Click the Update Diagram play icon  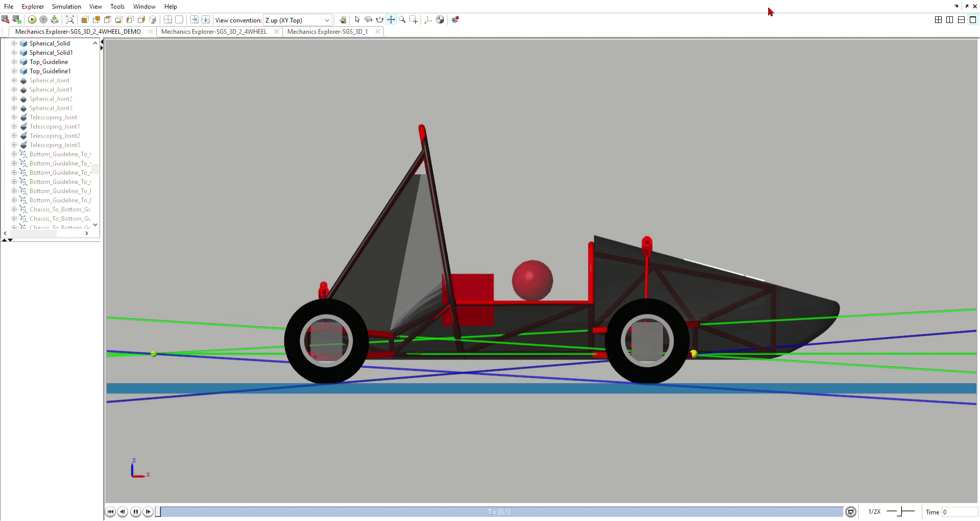[32, 20]
